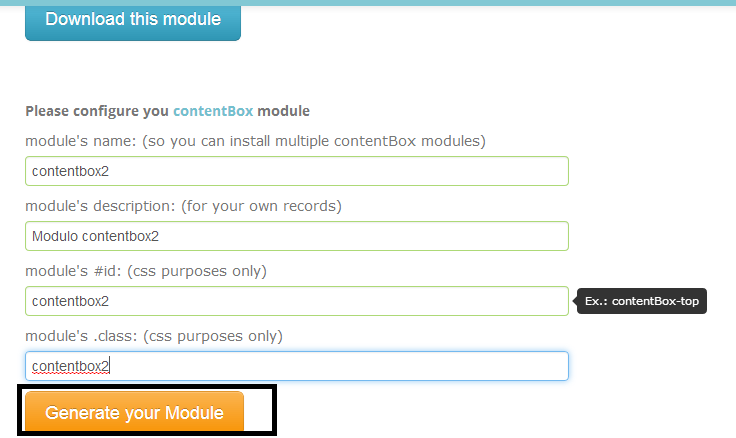The width and height of the screenshot is (736, 438).
Task: Open the contentBox link in the heading
Action: (x=213, y=111)
